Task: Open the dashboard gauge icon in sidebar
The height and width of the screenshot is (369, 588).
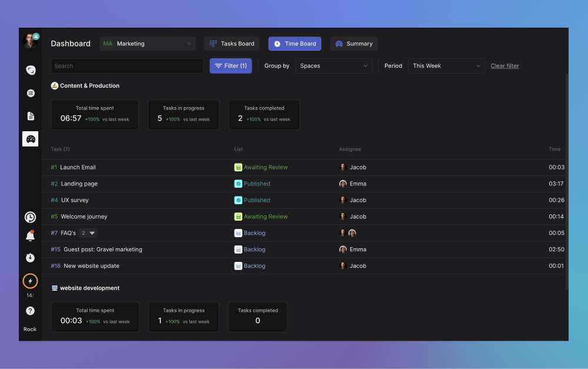Action: pos(31,139)
